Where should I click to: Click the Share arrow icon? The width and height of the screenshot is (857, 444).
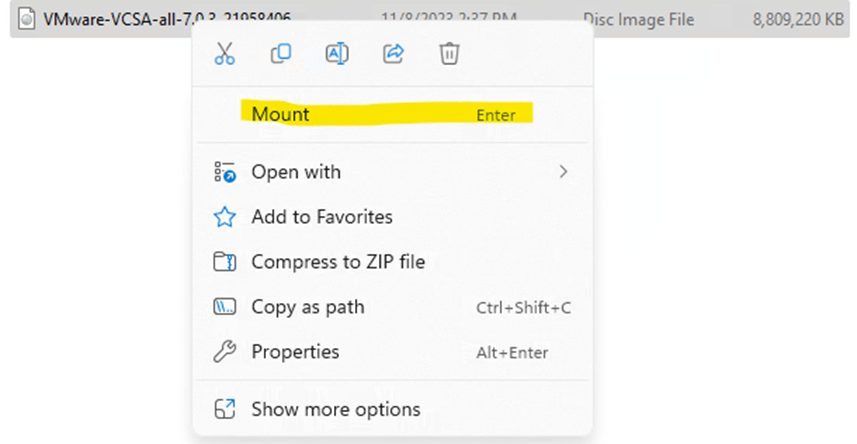pyautogui.click(x=393, y=54)
